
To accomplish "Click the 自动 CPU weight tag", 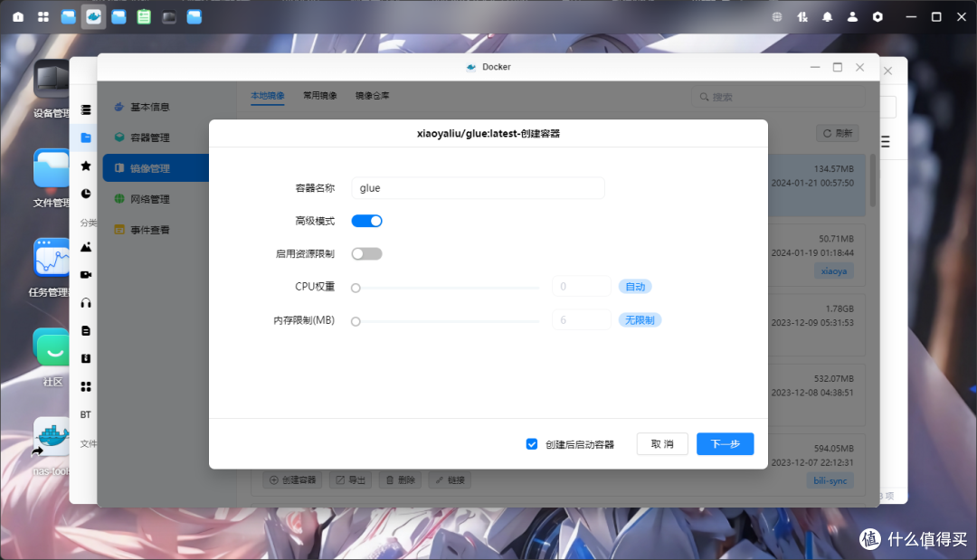I will (635, 287).
